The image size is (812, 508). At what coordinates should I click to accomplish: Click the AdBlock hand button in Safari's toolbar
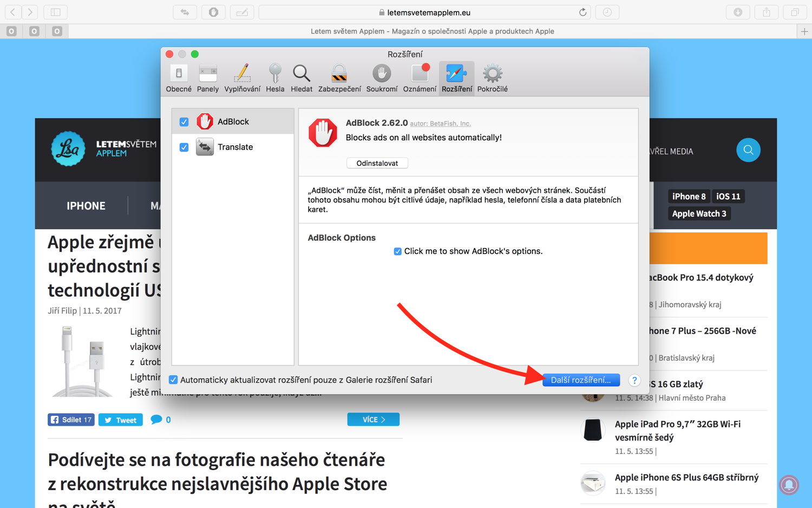tap(213, 12)
